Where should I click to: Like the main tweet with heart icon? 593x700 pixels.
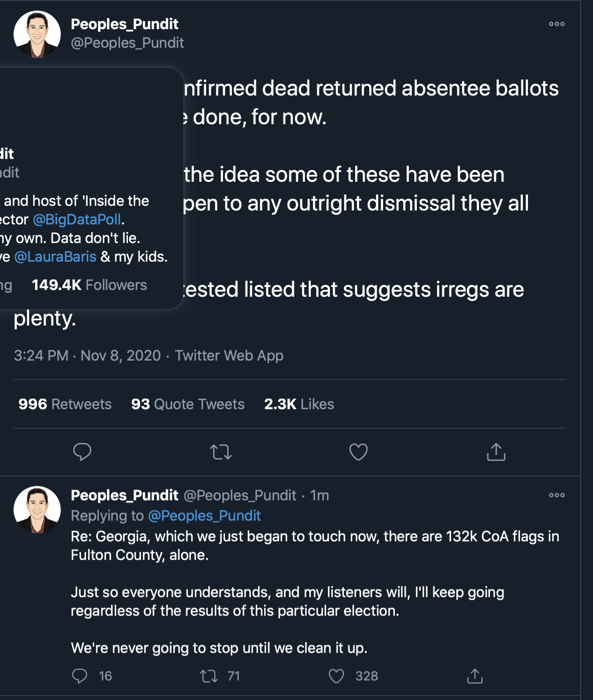pyautogui.click(x=359, y=452)
